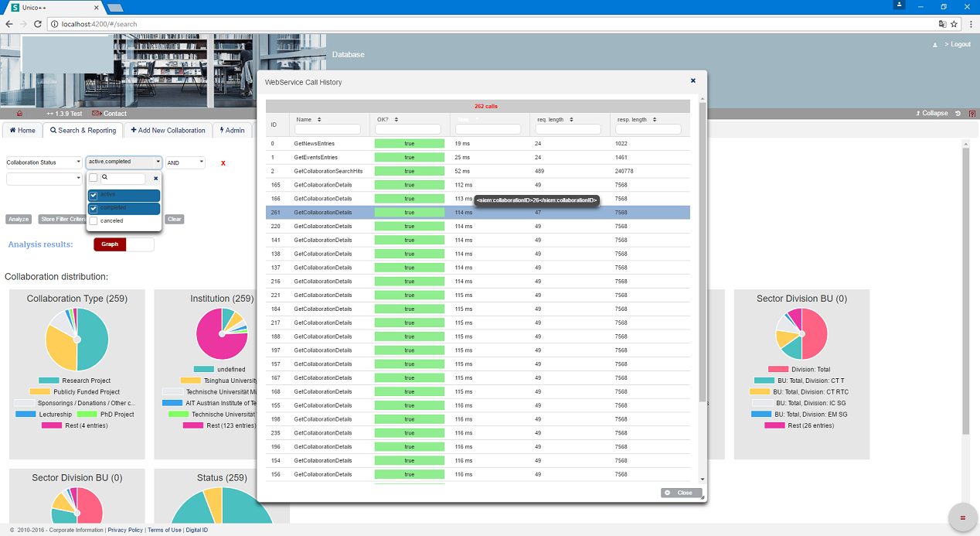This screenshot has width=980, height=536.
Task: Click the GetCollaborationSearchHits row name
Action: (x=327, y=171)
